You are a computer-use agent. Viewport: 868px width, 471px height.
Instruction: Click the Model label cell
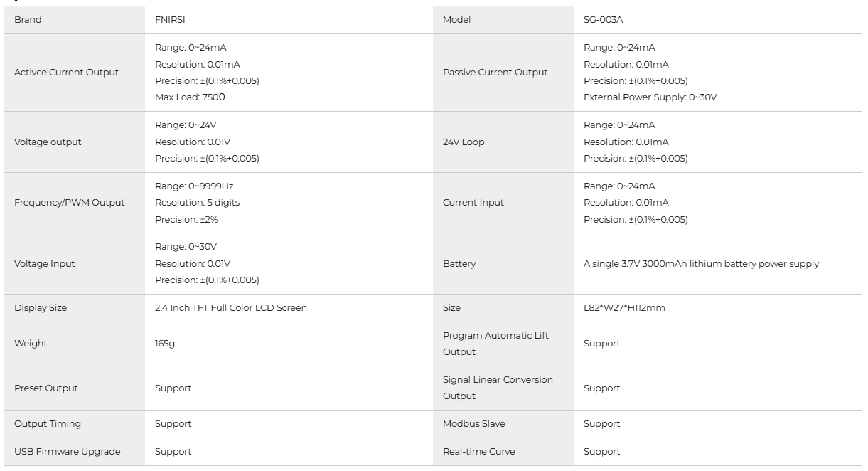pyautogui.click(x=456, y=20)
